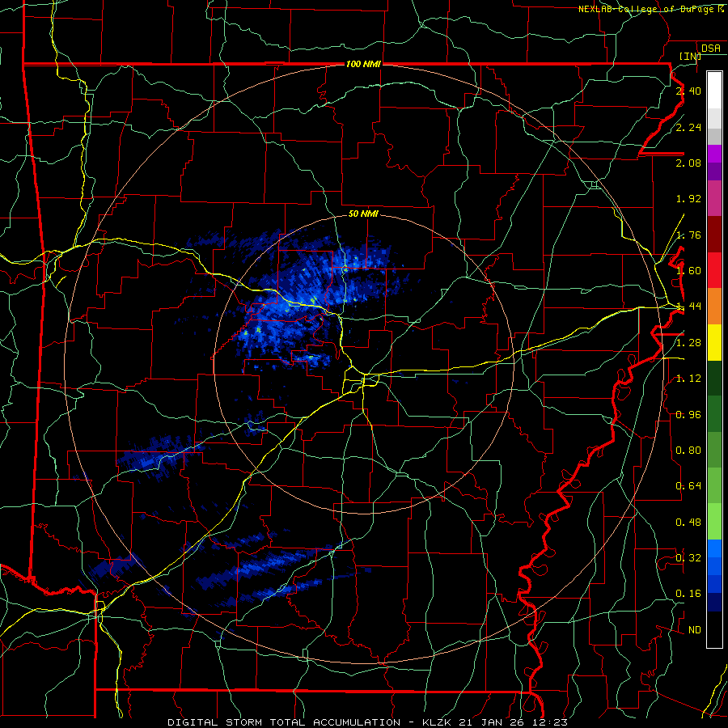Click the 100 NMI range ring label
The width and height of the screenshot is (728, 728).
(x=363, y=64)
